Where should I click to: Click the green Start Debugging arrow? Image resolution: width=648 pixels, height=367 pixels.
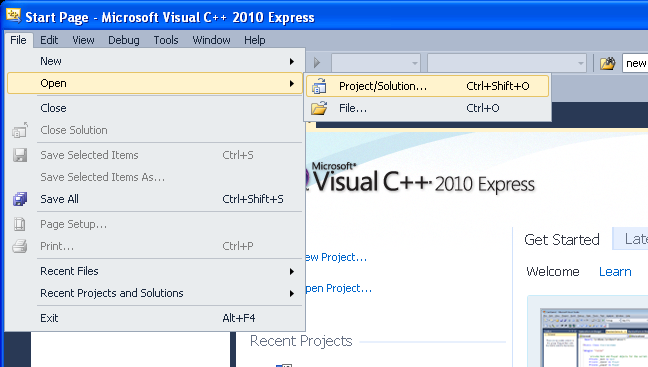click(317, 63)
